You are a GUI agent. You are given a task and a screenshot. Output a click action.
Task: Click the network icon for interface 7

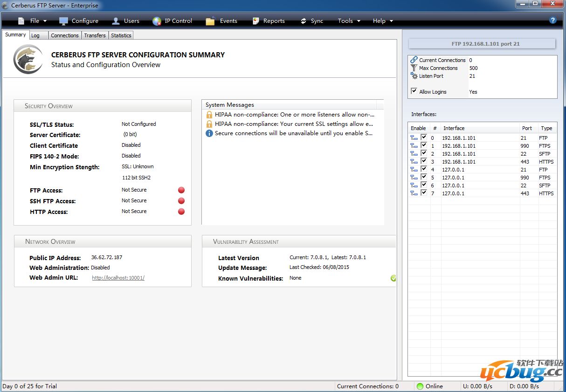414,193
